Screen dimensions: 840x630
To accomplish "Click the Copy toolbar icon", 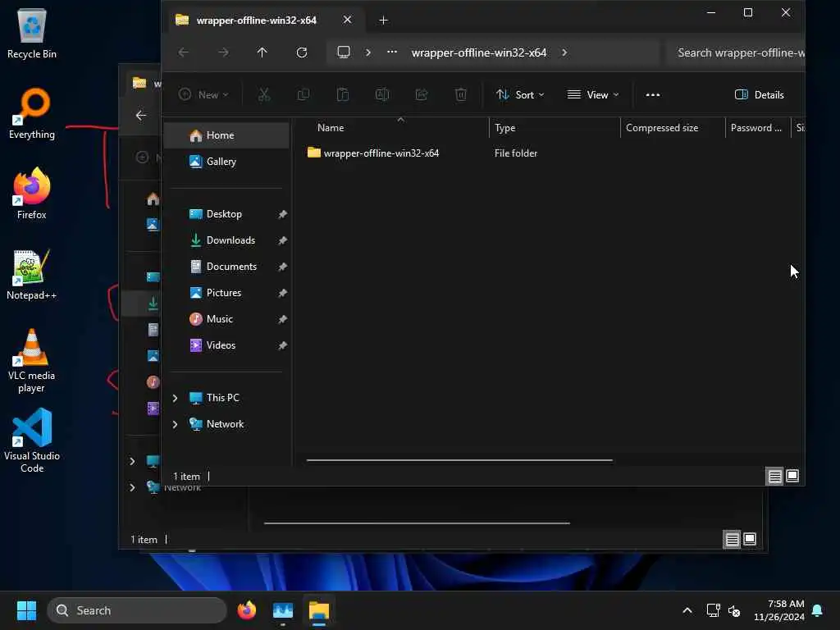I will (304, 95).
